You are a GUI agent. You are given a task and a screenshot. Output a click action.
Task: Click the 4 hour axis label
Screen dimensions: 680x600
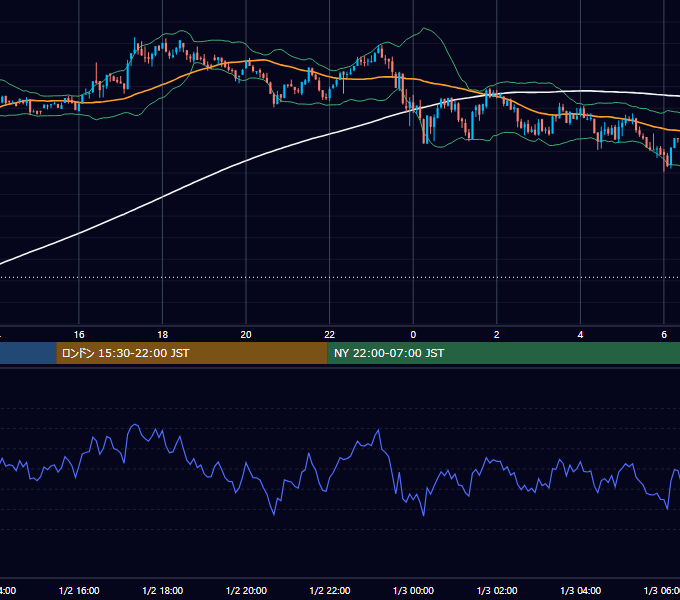point(580,335)
